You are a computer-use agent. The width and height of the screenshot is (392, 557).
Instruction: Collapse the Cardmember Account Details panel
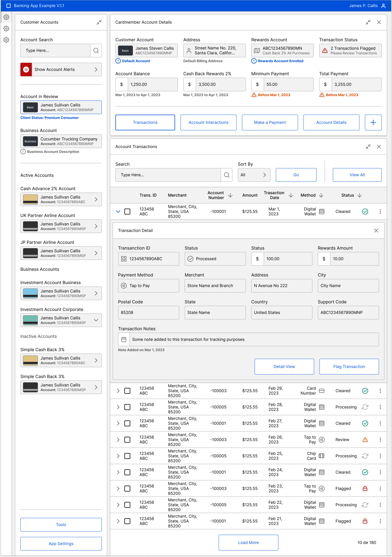click(368, 22)
